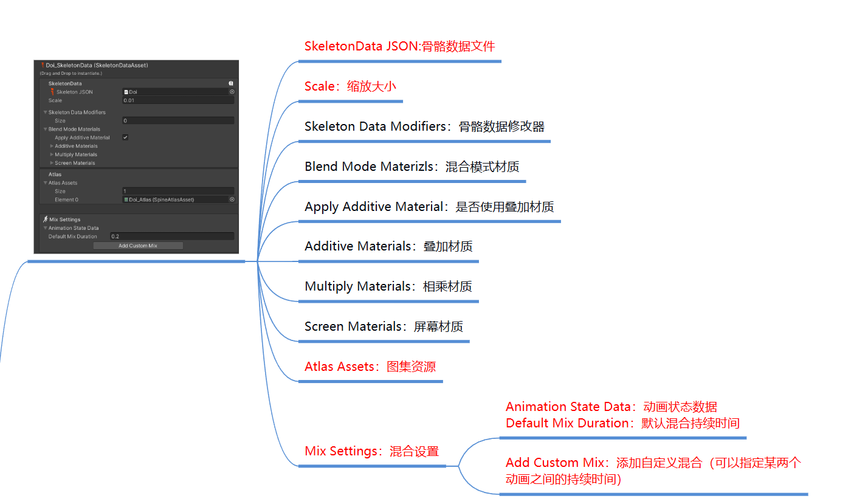Screen dimensions: 868x504
Task: Select the 'Blend Mode Materizls：混合模式材质' node
Action: pyautogui.click(x=412, y=167)
